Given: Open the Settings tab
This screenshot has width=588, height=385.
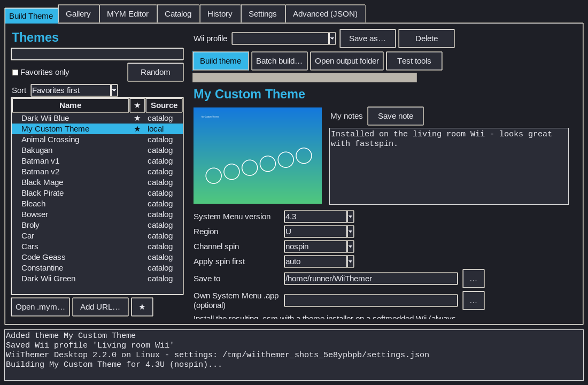Looking at the screenshot, I should 262,14.
